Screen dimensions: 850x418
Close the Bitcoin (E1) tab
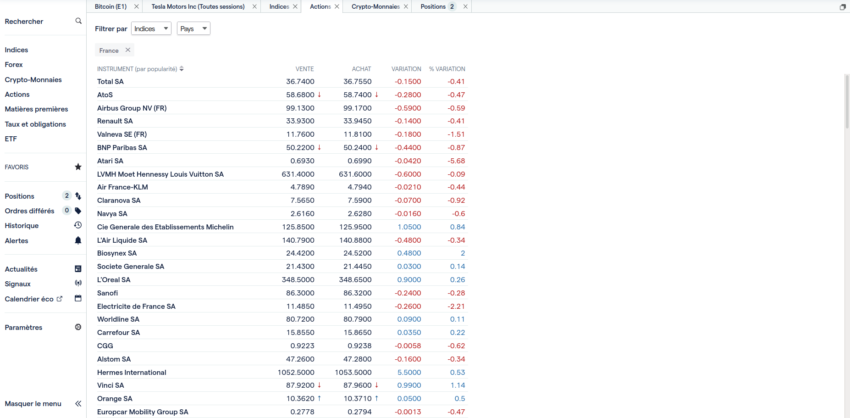(x=135, y=6)
